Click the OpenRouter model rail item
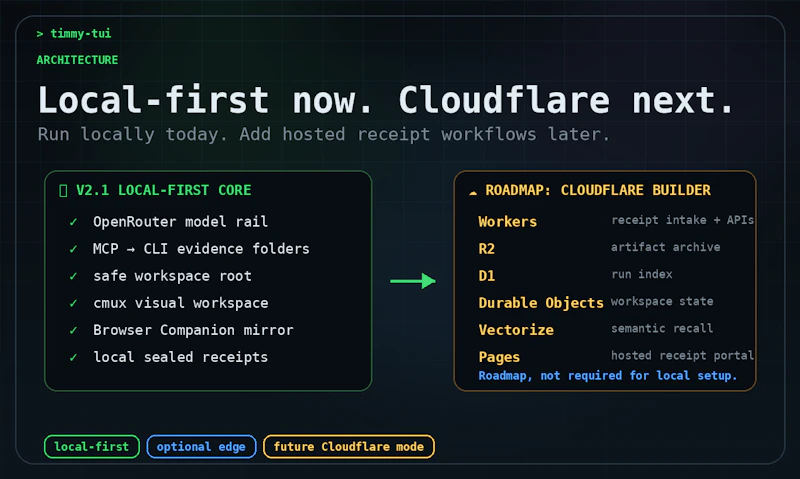 pyautogui.click(x=180, y=222)
